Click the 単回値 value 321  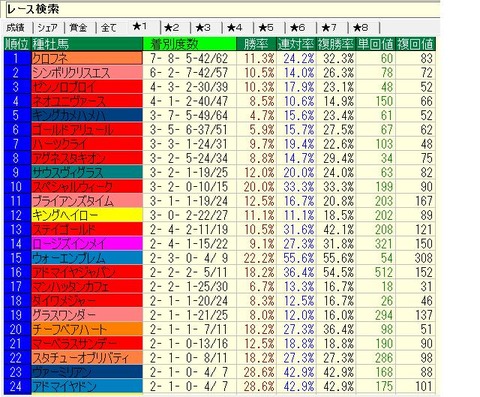point(375,243)
